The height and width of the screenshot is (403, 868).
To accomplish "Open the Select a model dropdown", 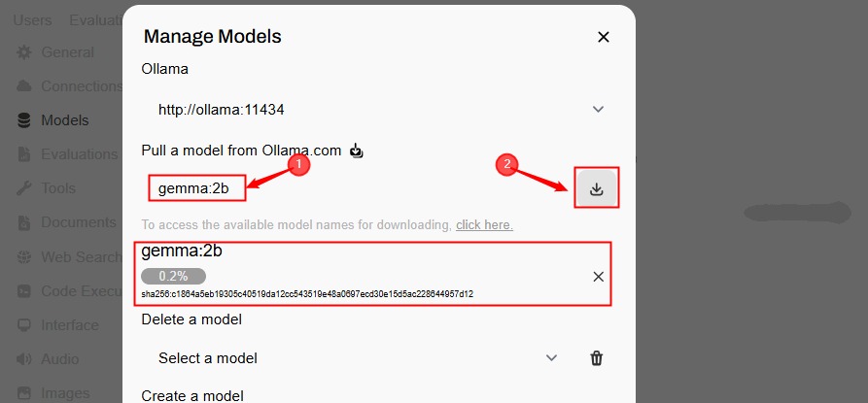I will click(x=350, y=358).
